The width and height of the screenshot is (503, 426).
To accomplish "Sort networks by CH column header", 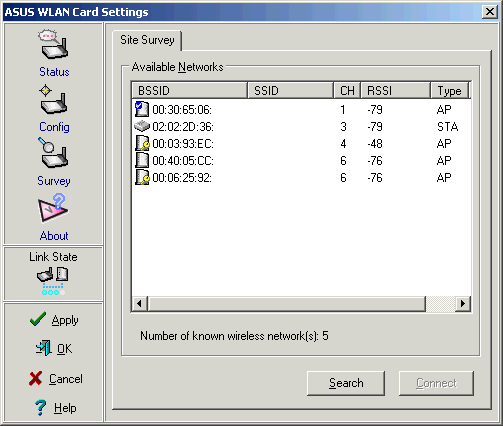I will tap(347, 91).
